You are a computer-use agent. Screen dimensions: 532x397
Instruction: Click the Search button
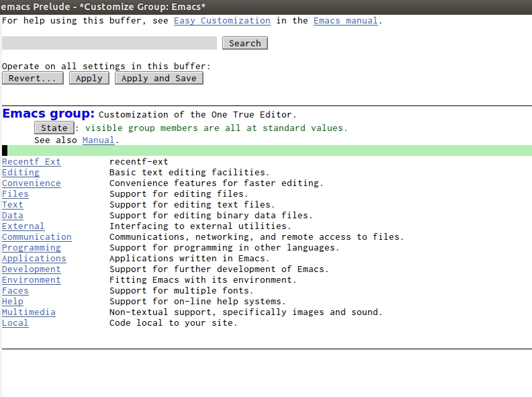coord(245,43)
